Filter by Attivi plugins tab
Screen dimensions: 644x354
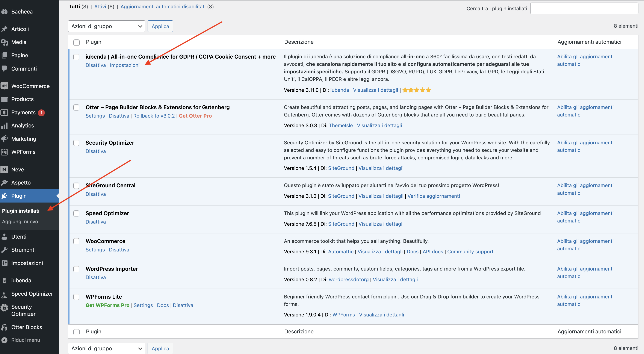tap(100, 6)
